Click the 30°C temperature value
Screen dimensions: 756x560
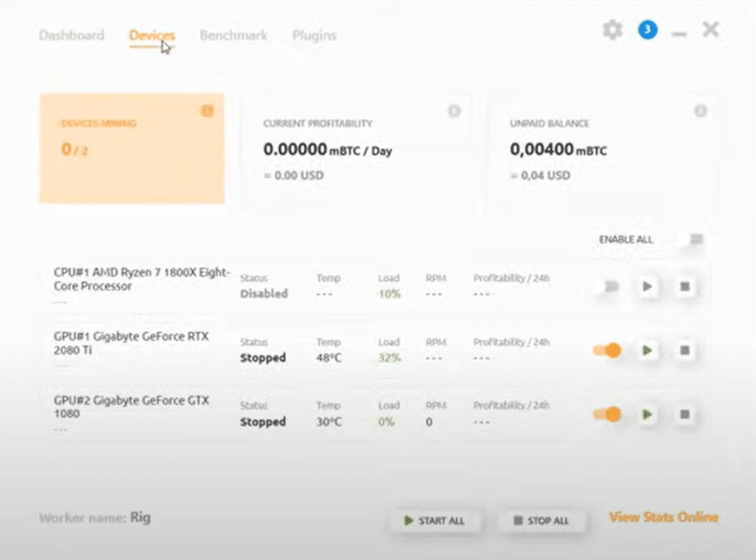[328, 422]
